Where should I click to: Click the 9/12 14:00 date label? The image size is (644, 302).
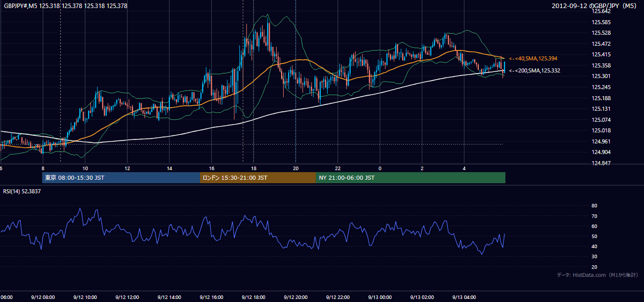tap(169, 297)
